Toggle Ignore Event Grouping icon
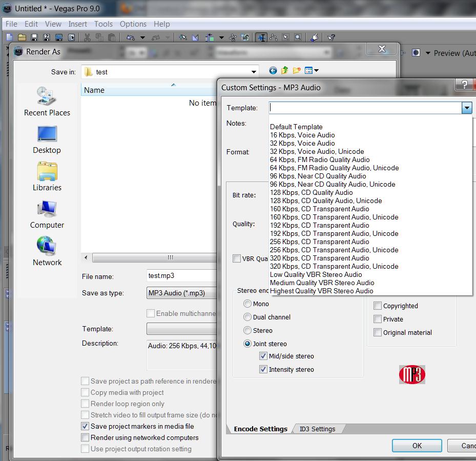Viewport: 476px width, 461px height. 245,37
